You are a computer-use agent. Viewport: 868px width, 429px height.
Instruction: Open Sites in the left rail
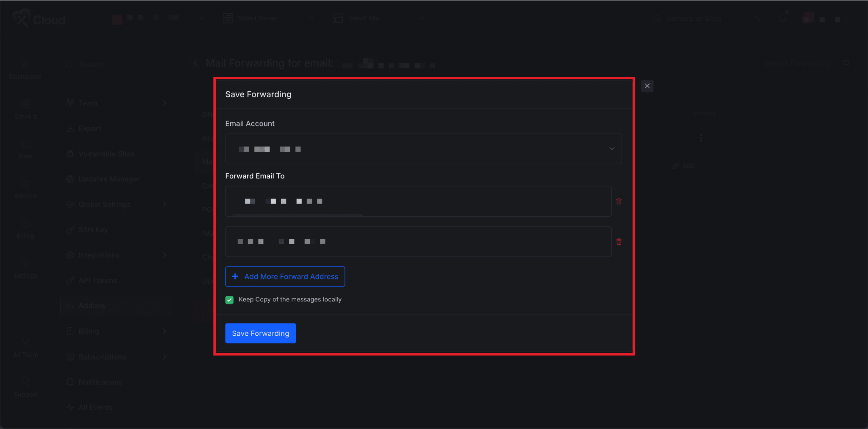[25, 149]
